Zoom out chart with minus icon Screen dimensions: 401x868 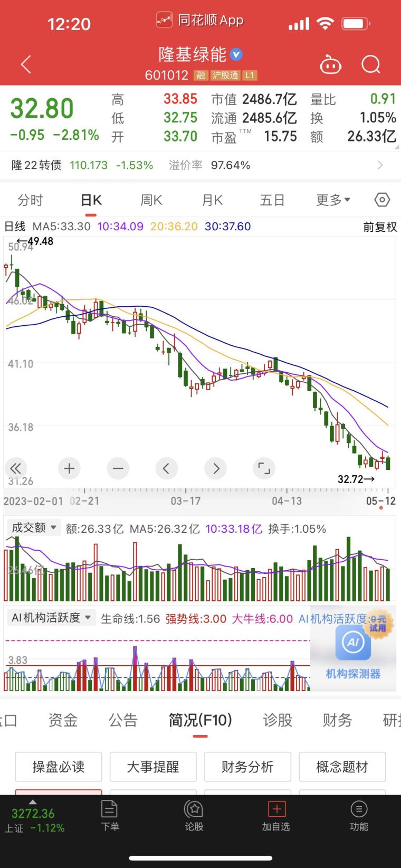pyautogui.click(x=118, y=468)
